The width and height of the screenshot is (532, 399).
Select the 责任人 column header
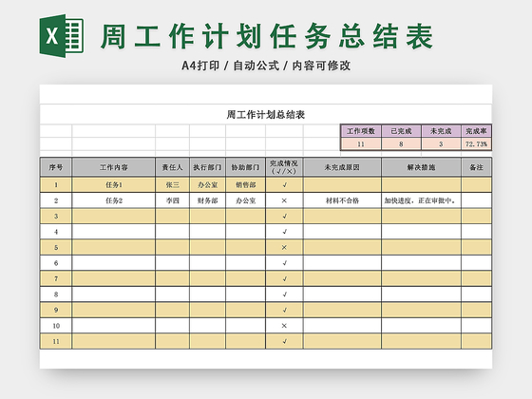pos(172,167)
